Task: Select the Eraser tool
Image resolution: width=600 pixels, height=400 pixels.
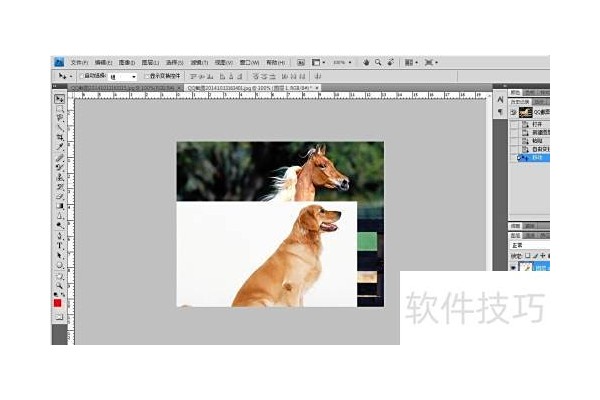Action: 59,196
